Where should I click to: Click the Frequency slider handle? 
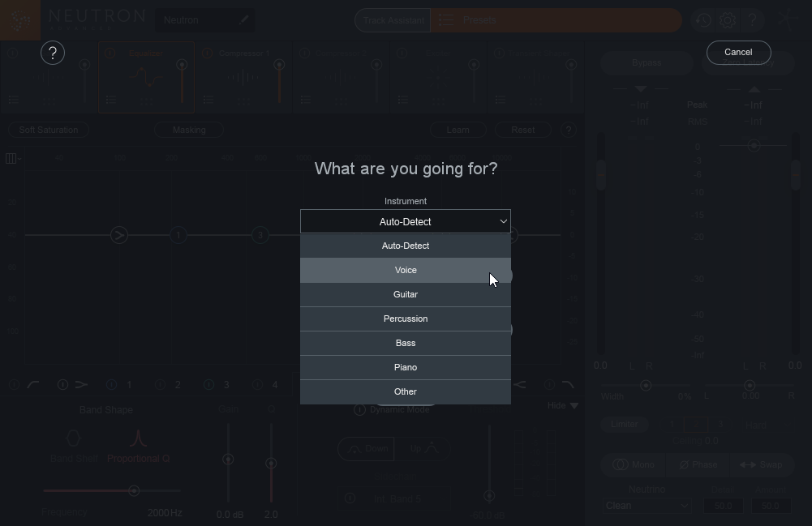click(x=134, y=490)
